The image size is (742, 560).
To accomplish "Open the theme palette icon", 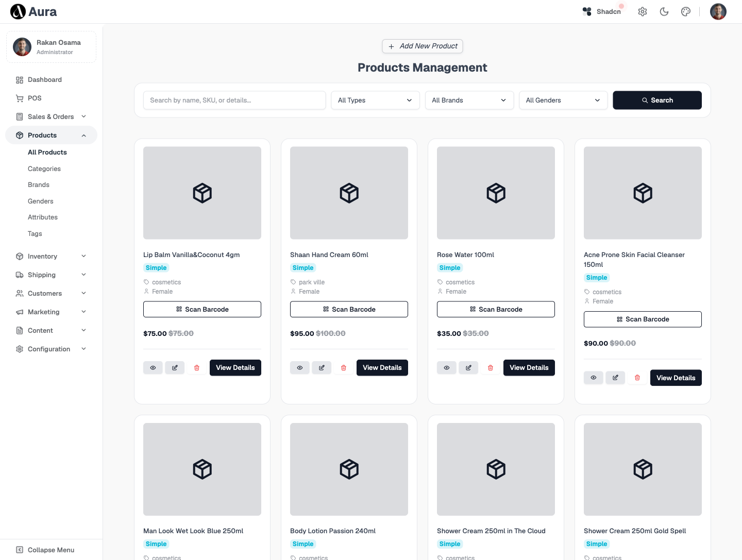I will coord(685,11).
